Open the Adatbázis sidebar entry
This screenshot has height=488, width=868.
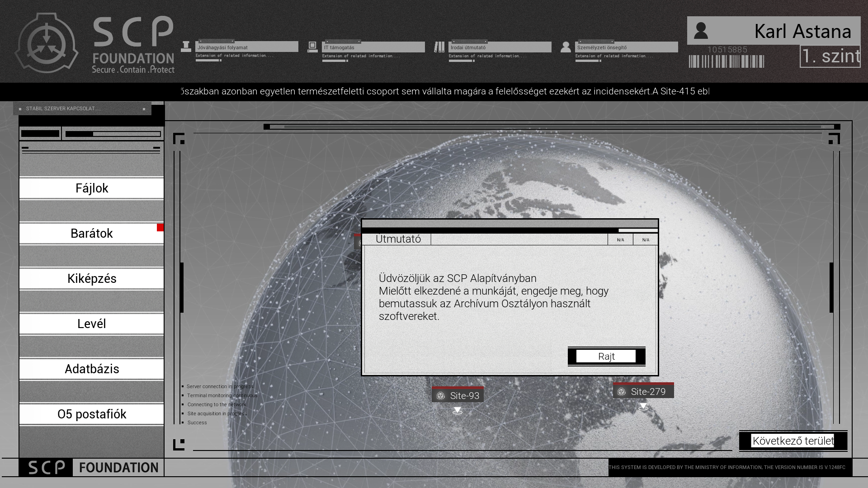coord(92,369)
